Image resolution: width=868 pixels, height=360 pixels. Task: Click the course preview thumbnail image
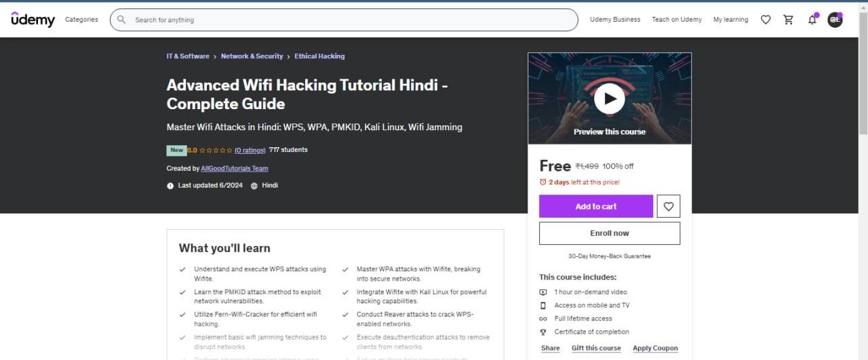click(x=610, y=98)
